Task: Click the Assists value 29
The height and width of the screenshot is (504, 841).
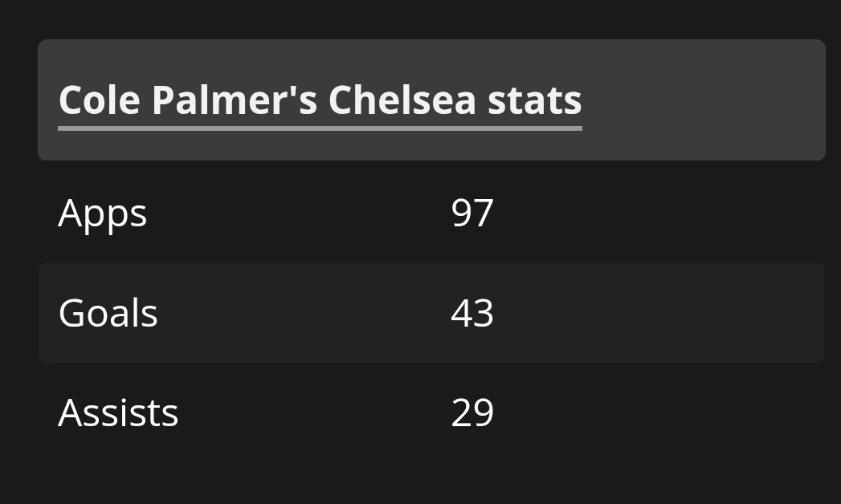Action: pyautogui.click(x=472, y=413)
